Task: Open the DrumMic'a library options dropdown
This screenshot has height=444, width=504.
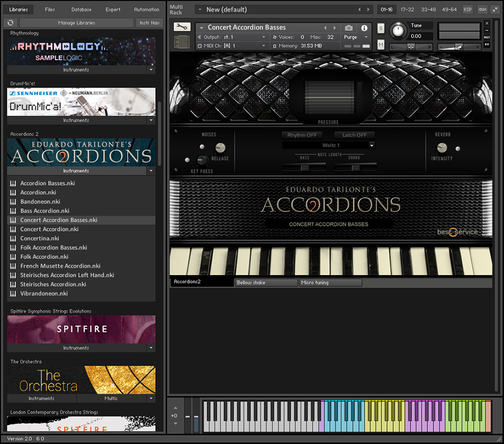Action: coord(151,121)
